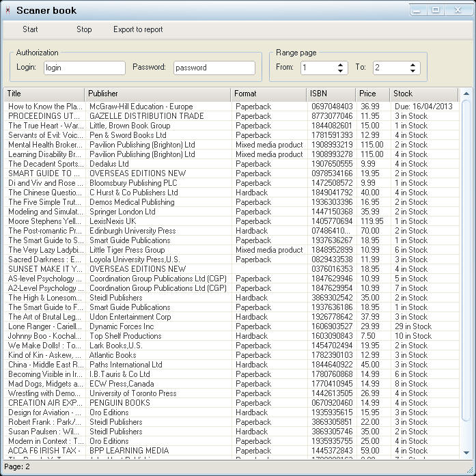This screenshot has width=476, height=476.
Task: Decrease the To page value
Action: click(413, 71)
